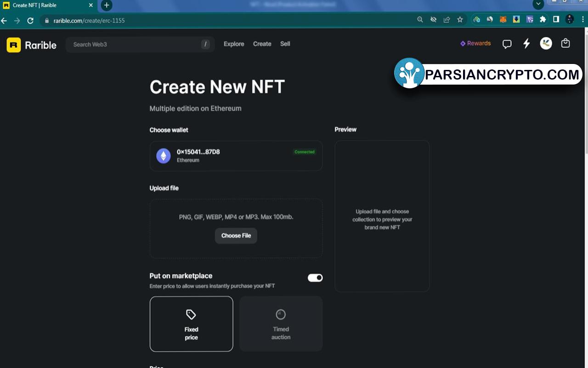Click the NFT preview placeholder card
This screenshot has width=588, height=368.
click(382, 216)
